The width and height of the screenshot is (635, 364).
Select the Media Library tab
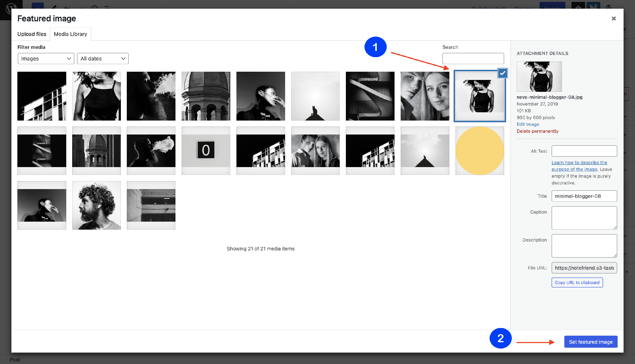tap(70, 34)
